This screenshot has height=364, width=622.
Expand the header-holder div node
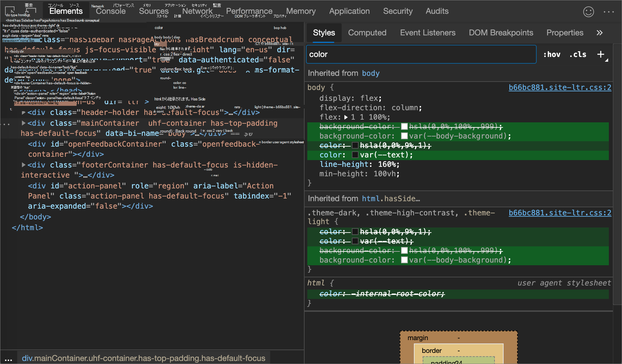tap(24, 112)
